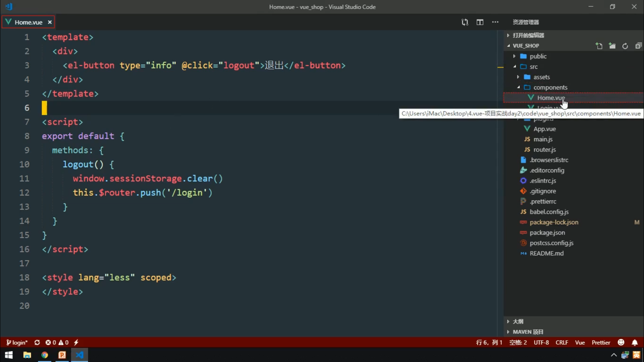
Task: Click the word logout on line 10
Action: [78, 165]
